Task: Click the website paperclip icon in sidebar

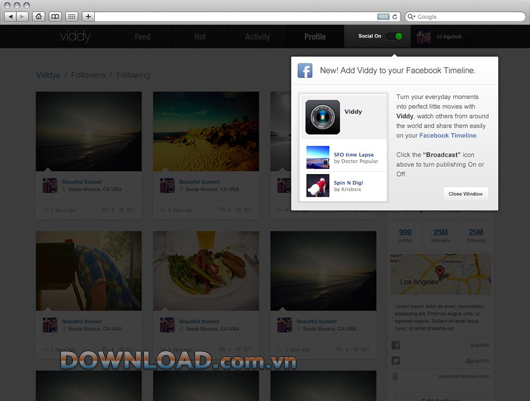Action: tap(395, 376)
